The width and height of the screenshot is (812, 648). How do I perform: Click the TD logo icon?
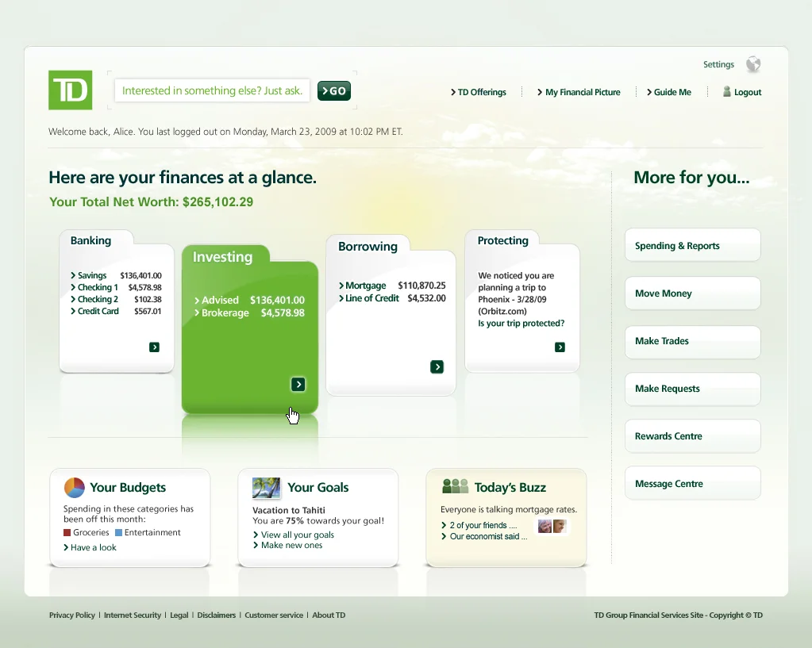[x=70, y=90]
